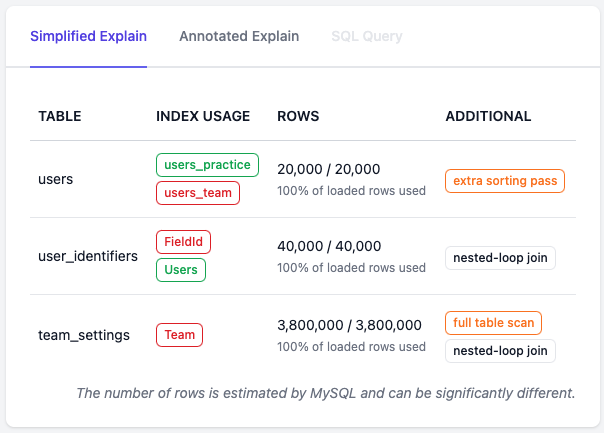Click the ADDITIONAL column header
Viewport: 604px width, 433px height.
pyautogui.click(x=488, y=116)
